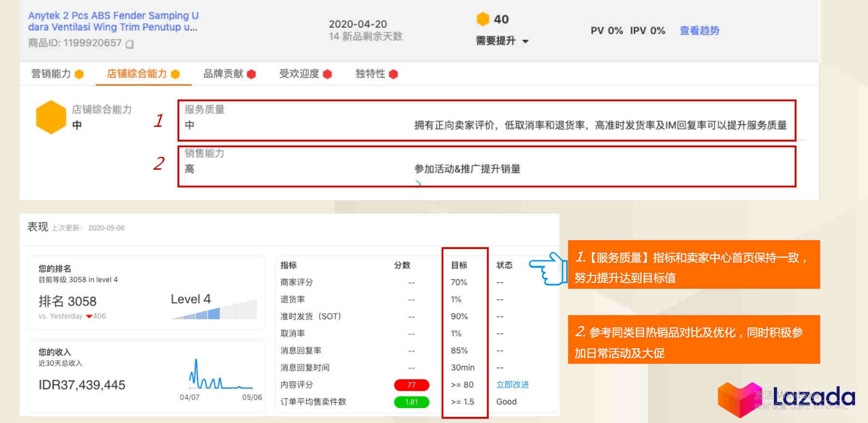Viewport: 868px width, 423px height.
Task: Open the Anytek ABS Fender product title link
Action: click(x=113, y=21)
